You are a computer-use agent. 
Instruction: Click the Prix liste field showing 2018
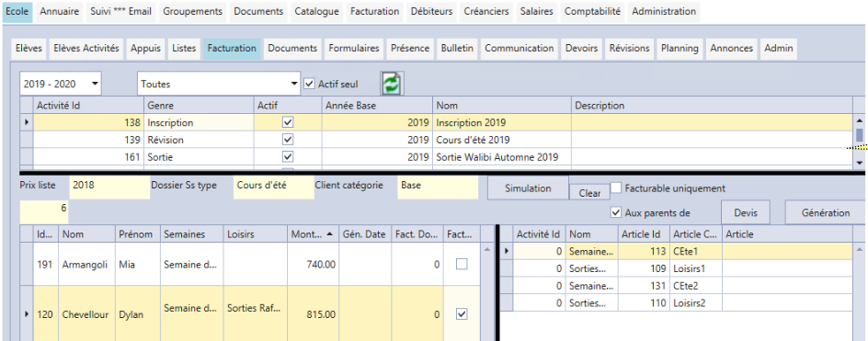click(109, 188)
